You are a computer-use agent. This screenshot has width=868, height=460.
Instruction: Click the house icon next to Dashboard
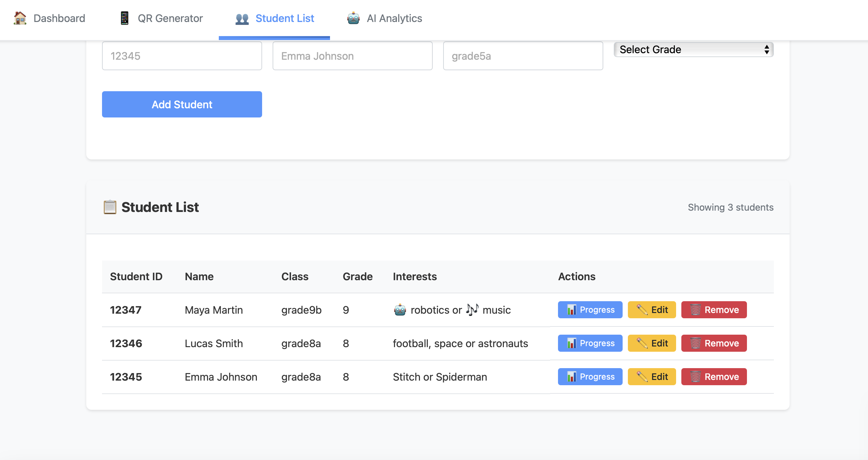(x=20, y=18)
